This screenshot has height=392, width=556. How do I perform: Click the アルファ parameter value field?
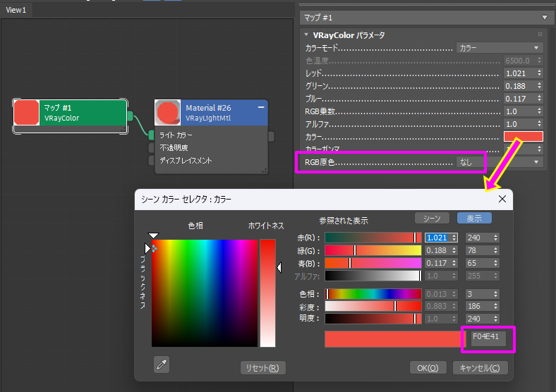pos(519,124)
